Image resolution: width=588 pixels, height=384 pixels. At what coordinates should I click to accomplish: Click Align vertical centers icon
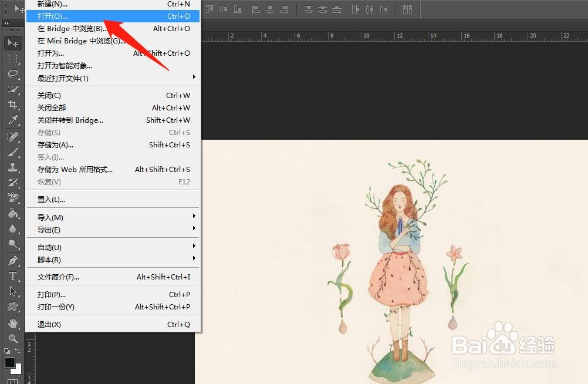click(x=224, y=9)
